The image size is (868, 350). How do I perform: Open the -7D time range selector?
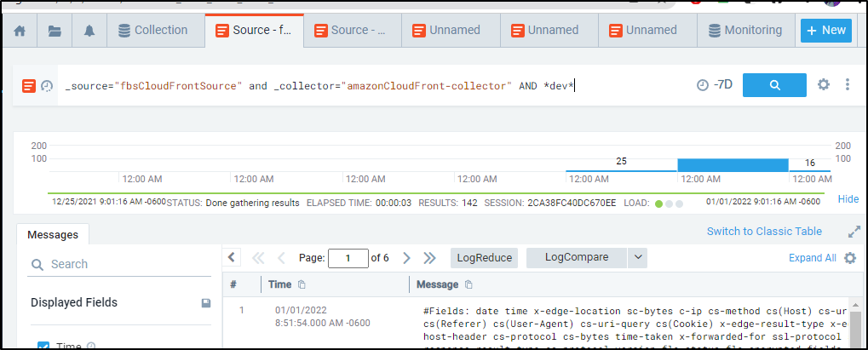[x=715, y=85]
